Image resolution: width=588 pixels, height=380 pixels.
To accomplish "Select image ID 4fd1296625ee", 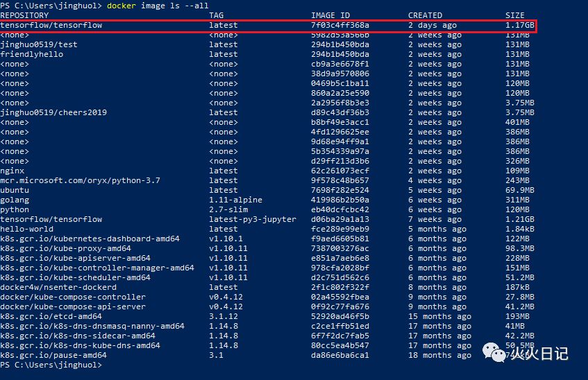I will 340,132.
